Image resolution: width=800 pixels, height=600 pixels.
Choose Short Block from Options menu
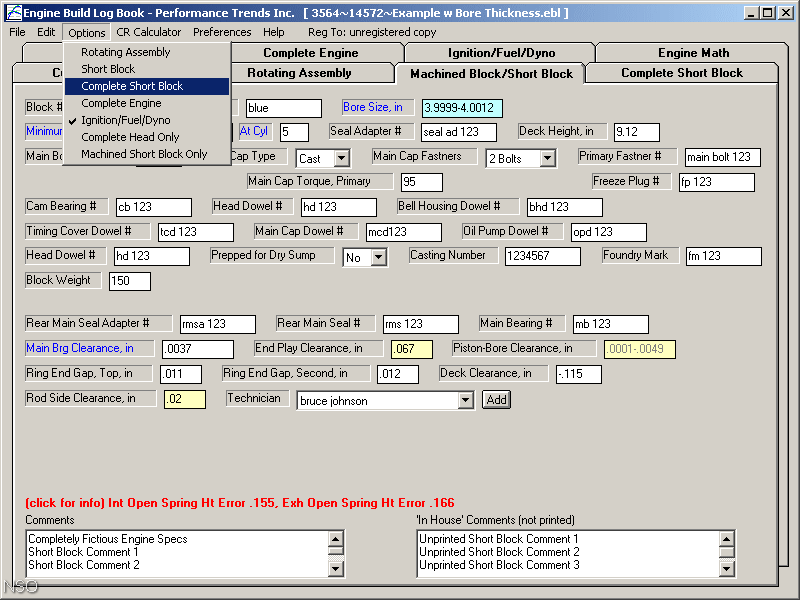point(147,69)
